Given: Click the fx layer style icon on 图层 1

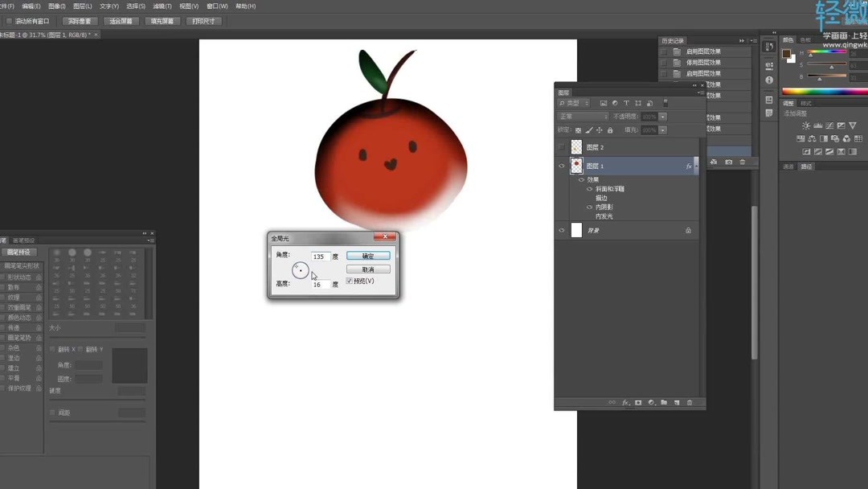Looking at the screenshot, I should (x=688, y=166).
